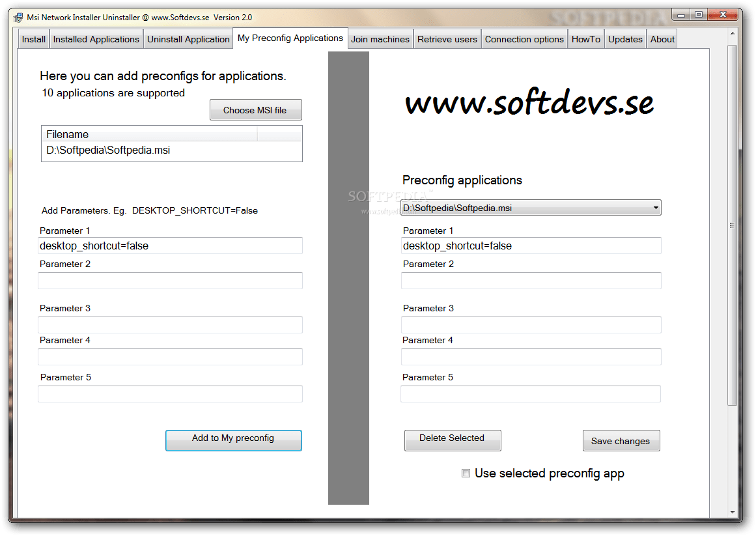
Task: Switch to Connection options tab
Action: [524, 40]
